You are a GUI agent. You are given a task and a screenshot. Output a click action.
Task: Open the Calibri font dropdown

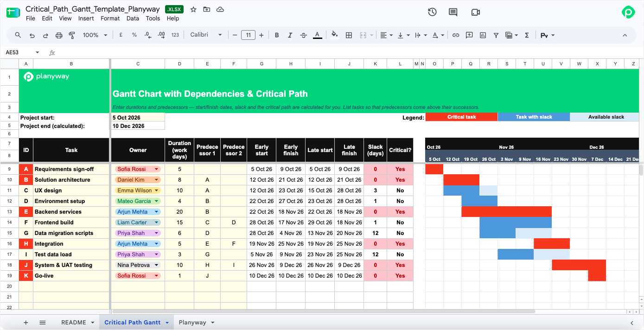(206, 35)
